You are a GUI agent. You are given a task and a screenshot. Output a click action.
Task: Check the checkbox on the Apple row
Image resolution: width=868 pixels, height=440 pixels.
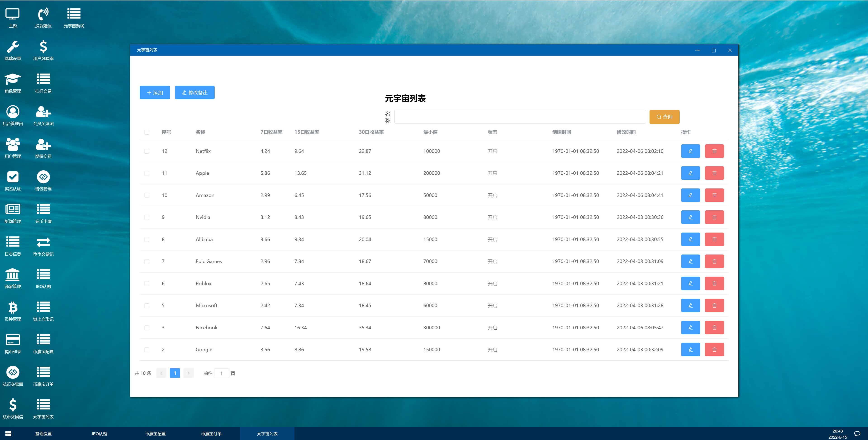click(x=147, y=173)
